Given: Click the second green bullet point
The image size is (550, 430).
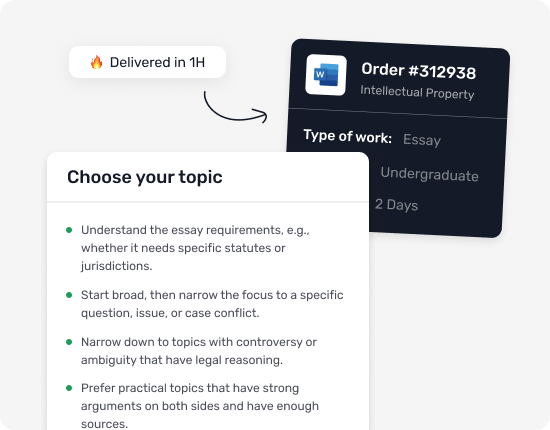Looking at the screenshot, I should (69, 295).
